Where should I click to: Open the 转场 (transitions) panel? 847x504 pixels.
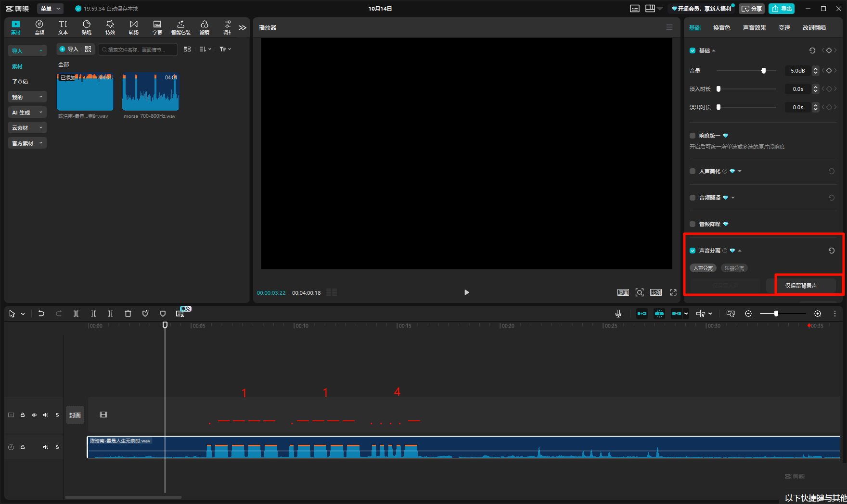134,27
